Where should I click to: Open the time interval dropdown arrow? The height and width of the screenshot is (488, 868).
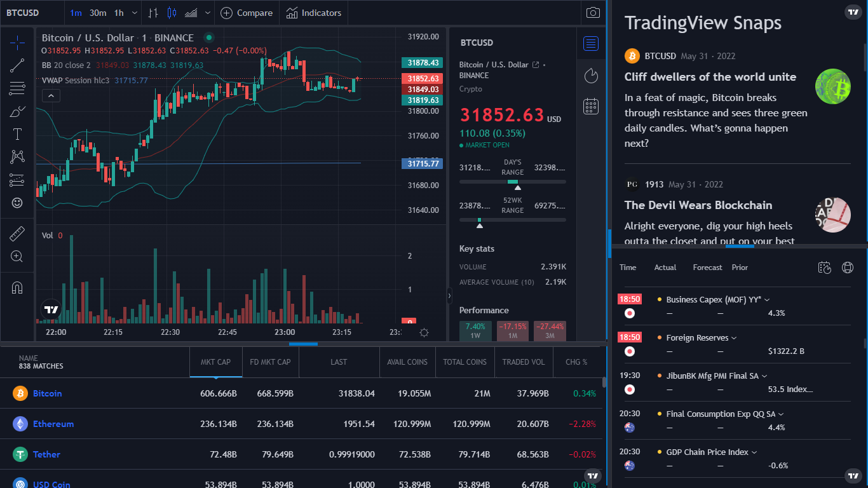click(x=135, y=13)
